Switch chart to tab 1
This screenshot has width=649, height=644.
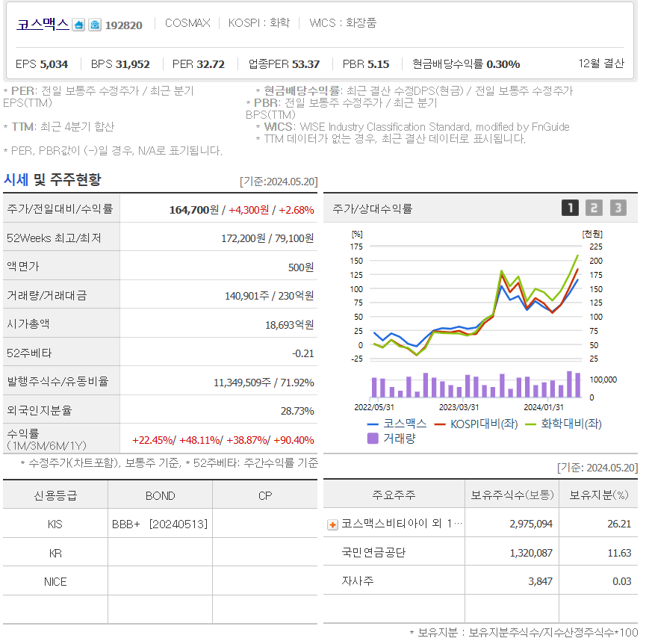pos(570,208)
